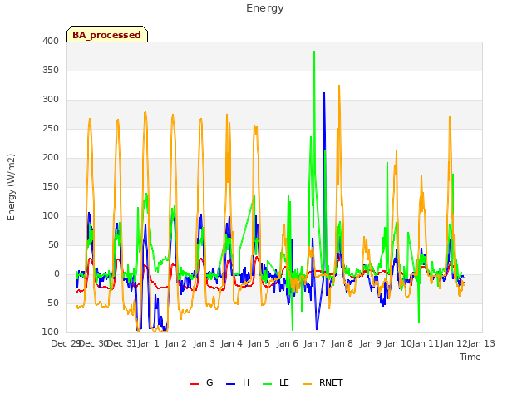Click the 150 y-axis tick label

(51, 186)
